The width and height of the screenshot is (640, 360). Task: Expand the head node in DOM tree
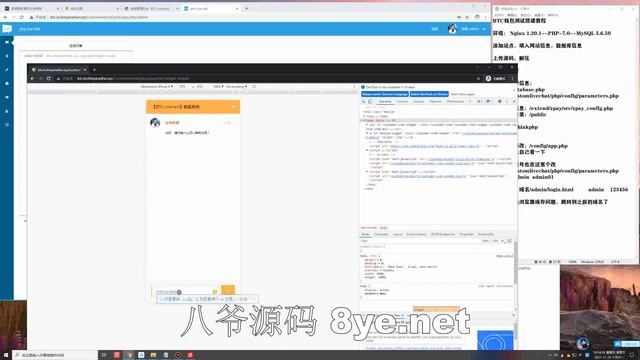coord(364,116)
